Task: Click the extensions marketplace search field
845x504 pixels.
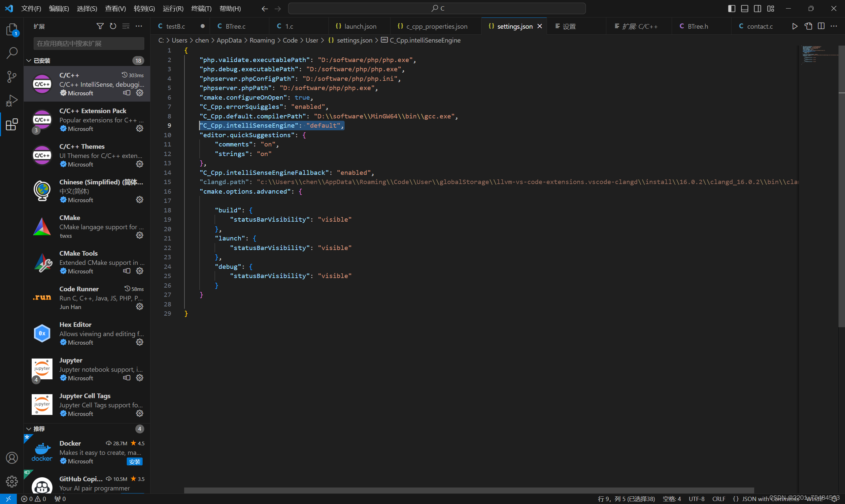Action: point(88,43)
